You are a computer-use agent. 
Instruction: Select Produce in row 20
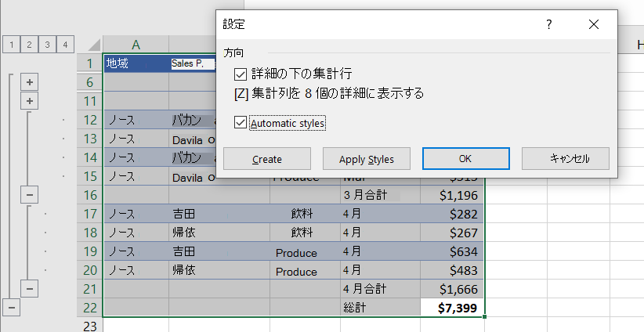click(306, 270)
